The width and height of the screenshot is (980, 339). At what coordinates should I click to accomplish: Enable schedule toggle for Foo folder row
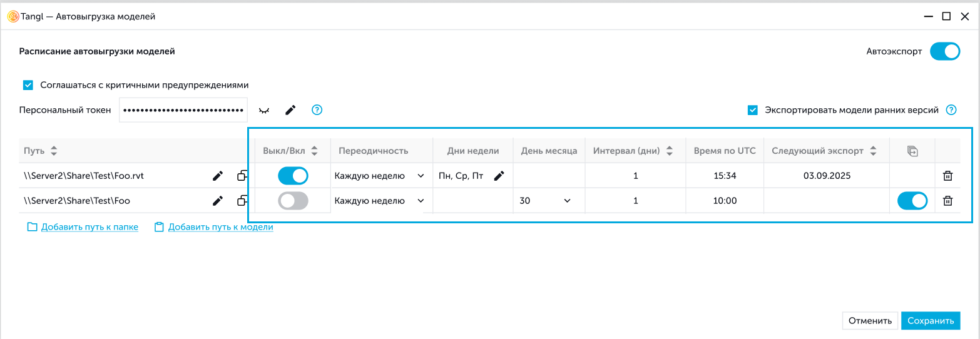(293, 201)
